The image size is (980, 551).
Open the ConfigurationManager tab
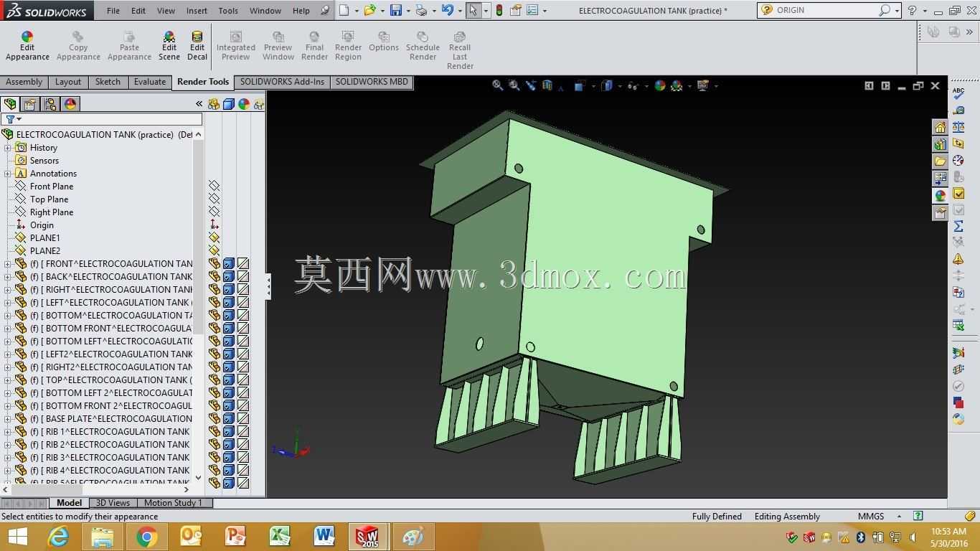[x=50, y=104]
